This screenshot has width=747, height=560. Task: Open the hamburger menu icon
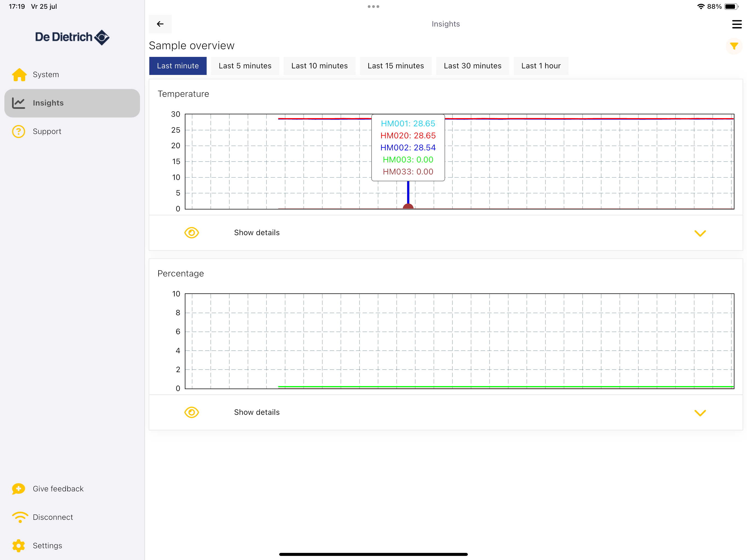(737, 24)
